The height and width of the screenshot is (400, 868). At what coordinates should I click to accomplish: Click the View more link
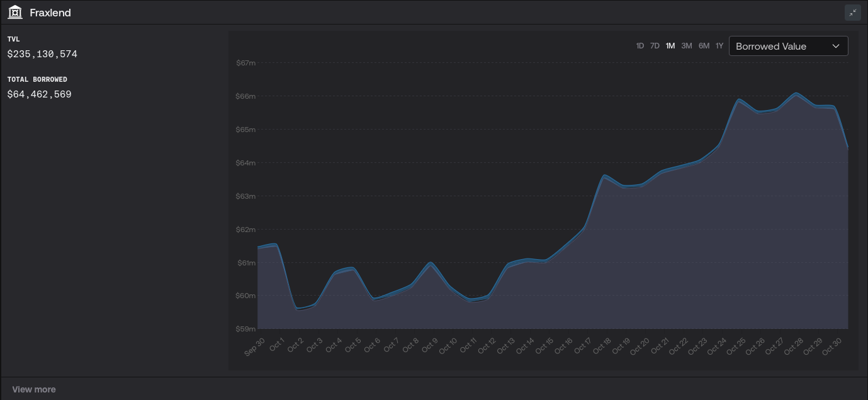click(x=34, y=389)
